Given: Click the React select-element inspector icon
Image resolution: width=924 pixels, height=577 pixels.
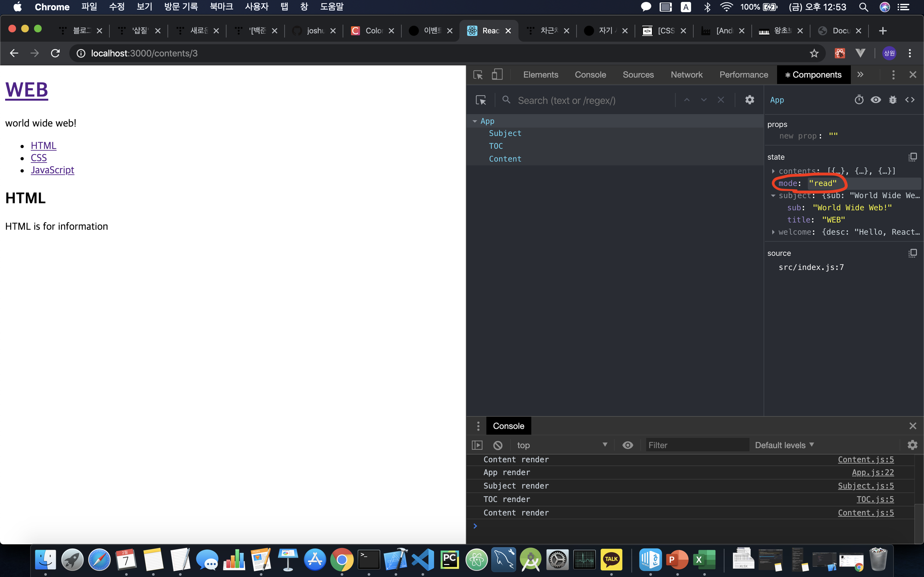Looking at the screenshot, I should coord(481,100).
